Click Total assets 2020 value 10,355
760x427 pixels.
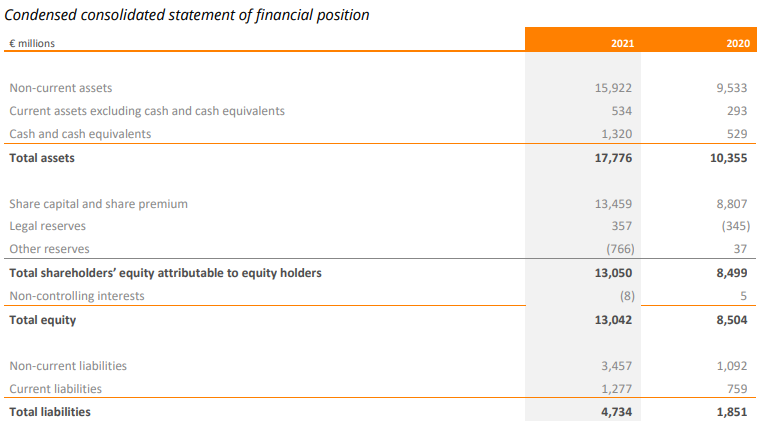728,158
